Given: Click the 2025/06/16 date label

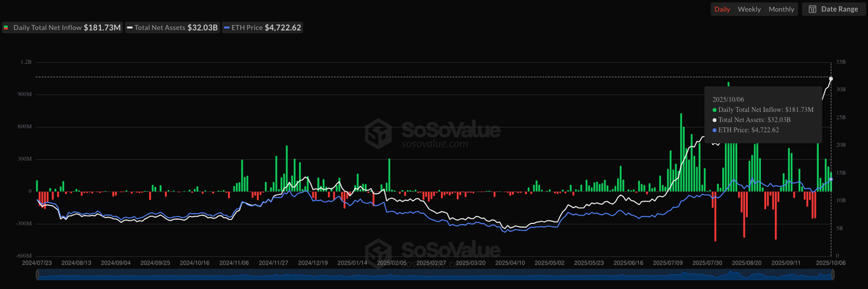Looking at the screenshot, I should click(x=628, y=262).
